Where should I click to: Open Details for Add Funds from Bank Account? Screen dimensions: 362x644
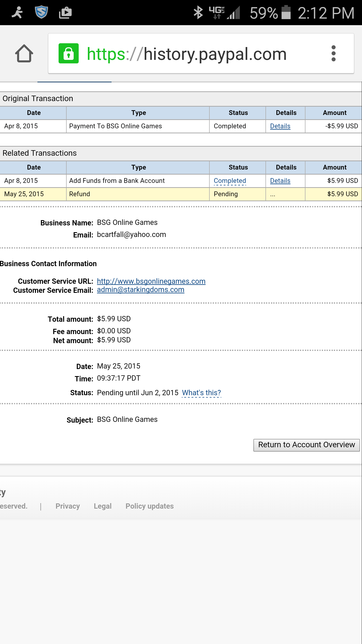pos(280,181)
